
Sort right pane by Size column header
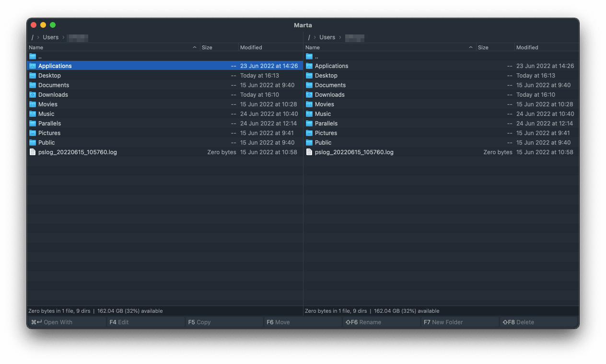pyautogui.click(x=495, y=47)
